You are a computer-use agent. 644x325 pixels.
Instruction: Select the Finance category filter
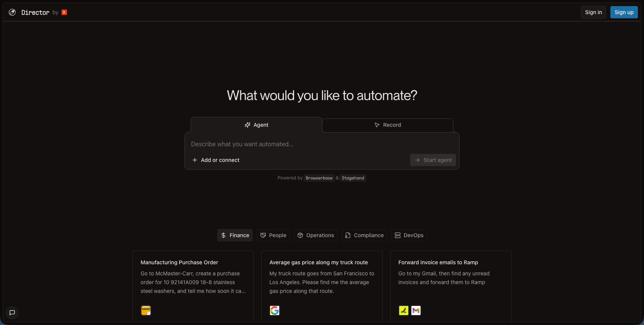[x=235, y=235]
